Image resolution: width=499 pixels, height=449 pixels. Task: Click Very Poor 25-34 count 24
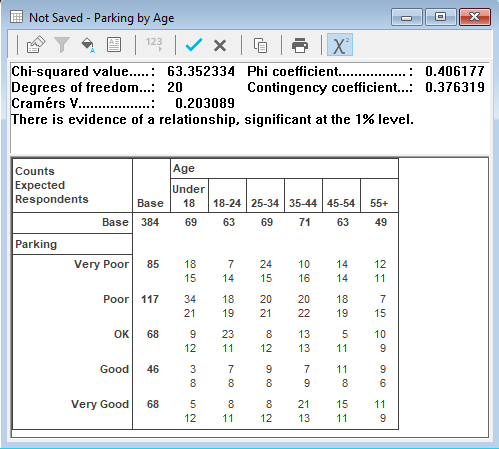click(266, 264)
